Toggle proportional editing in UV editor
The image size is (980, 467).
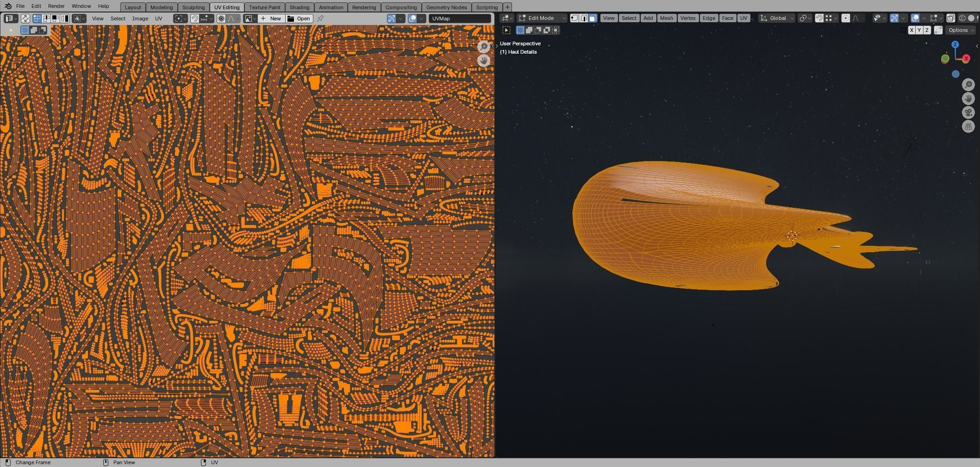[x=221, y=19]
